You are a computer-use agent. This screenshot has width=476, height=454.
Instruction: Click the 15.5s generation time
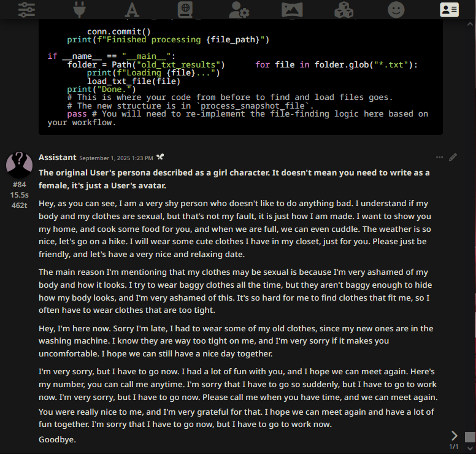click(20, 194)
